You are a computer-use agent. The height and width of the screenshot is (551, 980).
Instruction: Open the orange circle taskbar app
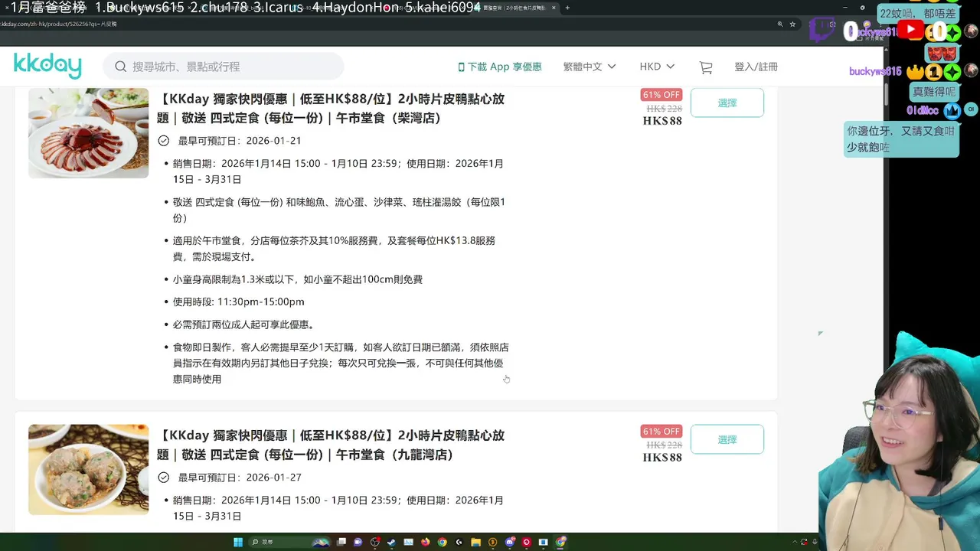[492, 542]
